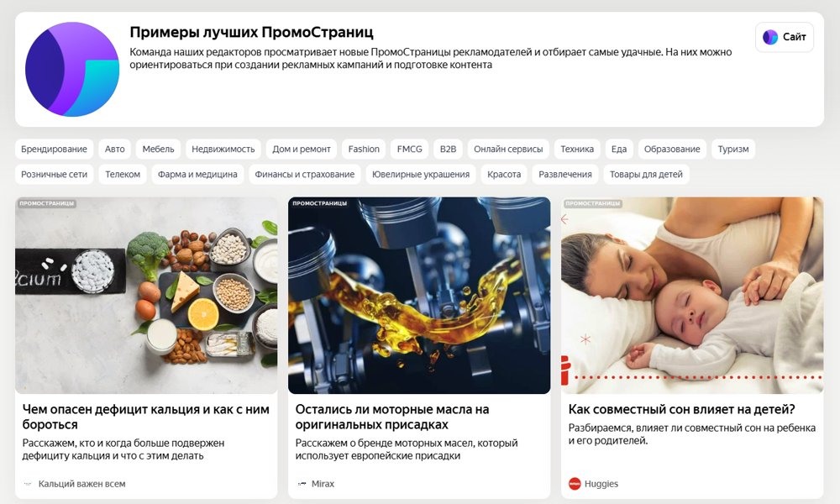840x504 pixels.
Task: Open the Сайт button
Action: click(785, 37)
